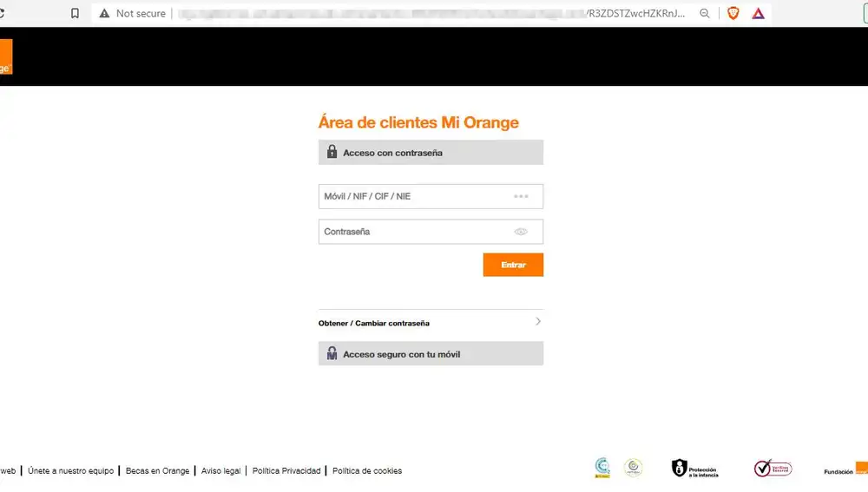Click the mobile lock icon beside Acceso seguro
The image size is (868, 492).
pos(332,354)
